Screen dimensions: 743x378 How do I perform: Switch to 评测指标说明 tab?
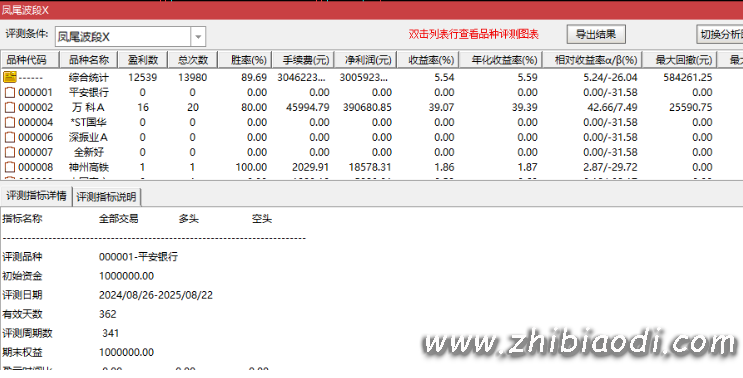tap(106, 197)
